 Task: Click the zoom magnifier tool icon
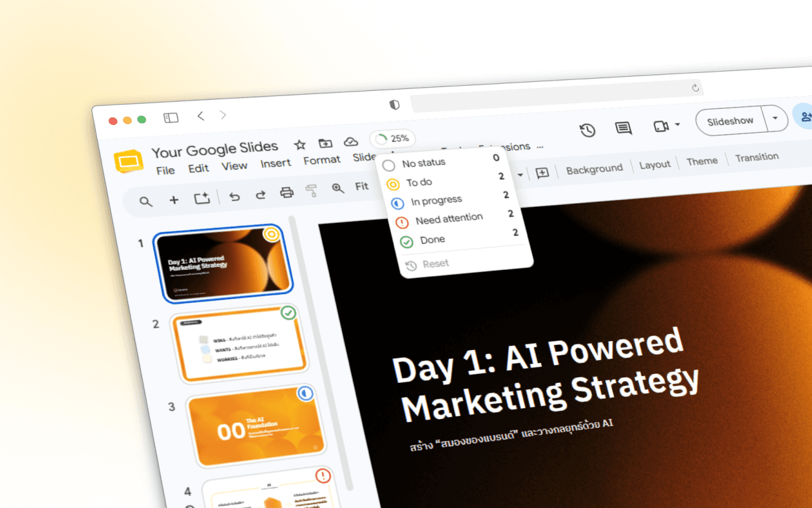[x=338, y=189]
